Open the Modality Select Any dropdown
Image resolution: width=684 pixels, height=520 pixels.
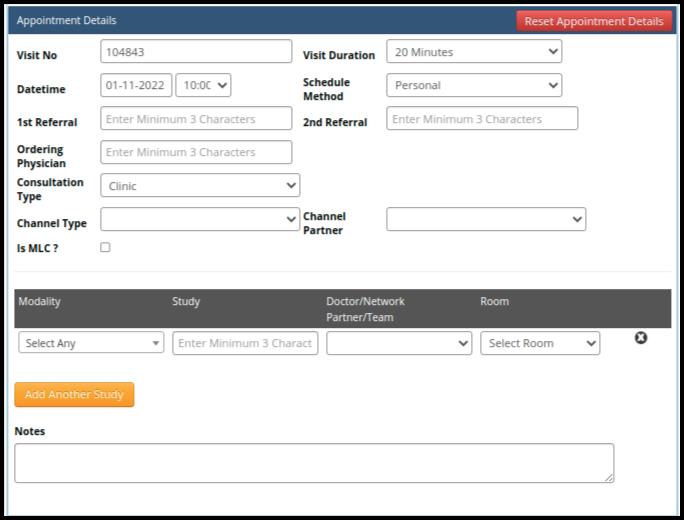(x=91, y=342)
